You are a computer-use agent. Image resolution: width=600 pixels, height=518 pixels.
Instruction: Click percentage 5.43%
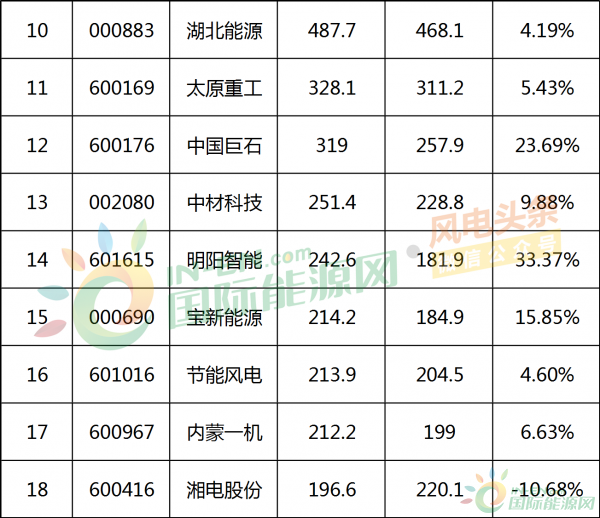click(547, 88)
